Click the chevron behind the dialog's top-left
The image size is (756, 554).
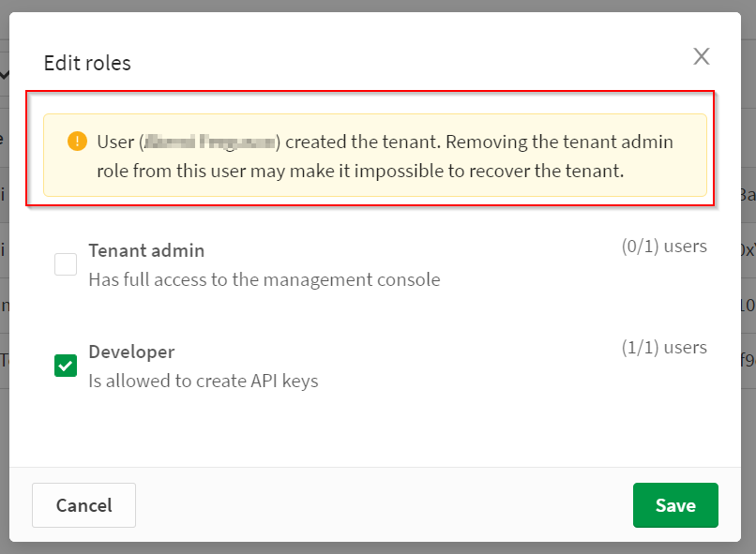point(5,73)
